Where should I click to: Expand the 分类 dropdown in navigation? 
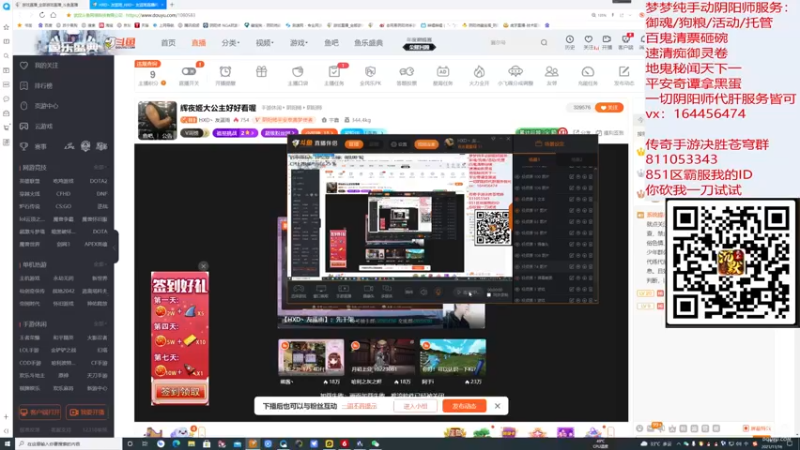tap(230, 43)
